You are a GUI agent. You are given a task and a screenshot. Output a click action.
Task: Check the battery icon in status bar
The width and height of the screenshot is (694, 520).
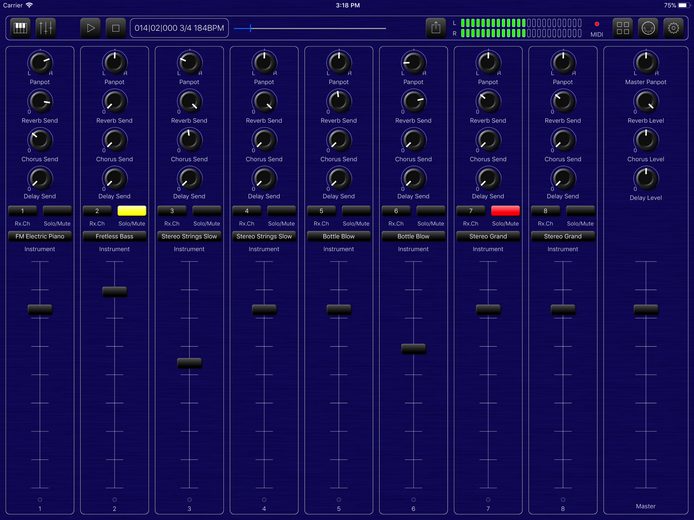pyautogui.click(x=683, y=5)
